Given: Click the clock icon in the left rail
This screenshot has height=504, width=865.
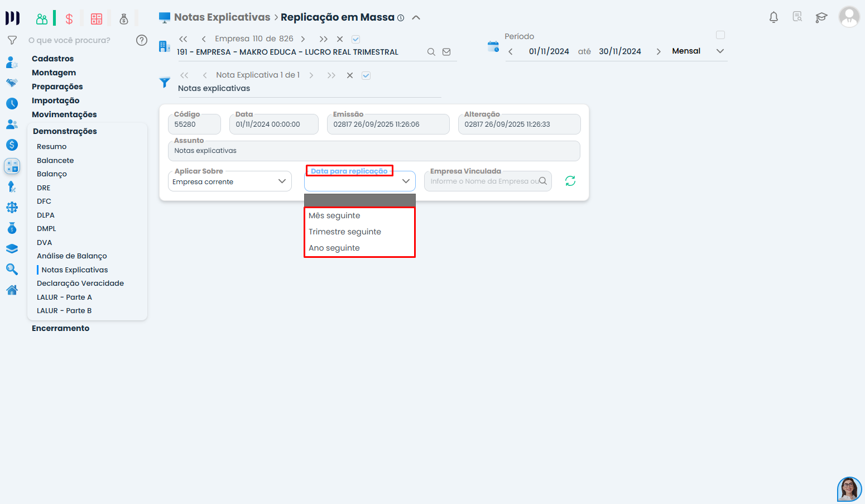Looking at the screenshot, I should [12, 103].
